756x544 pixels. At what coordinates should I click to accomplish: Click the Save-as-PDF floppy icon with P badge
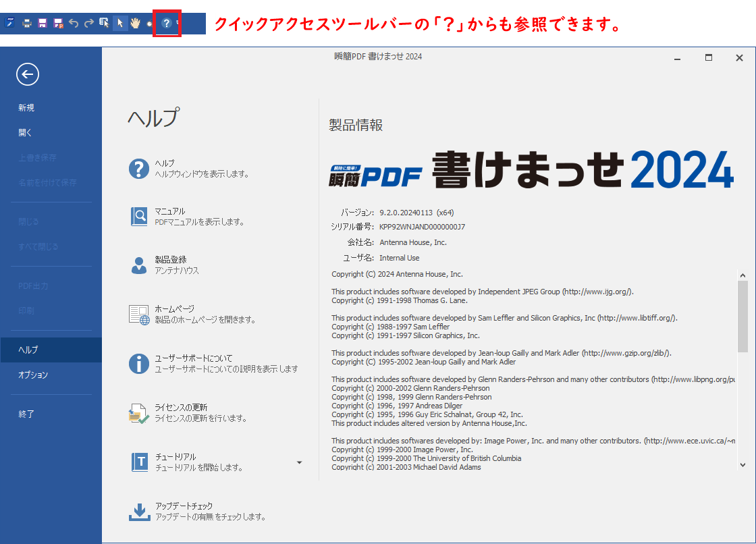[x=58, y=23]
